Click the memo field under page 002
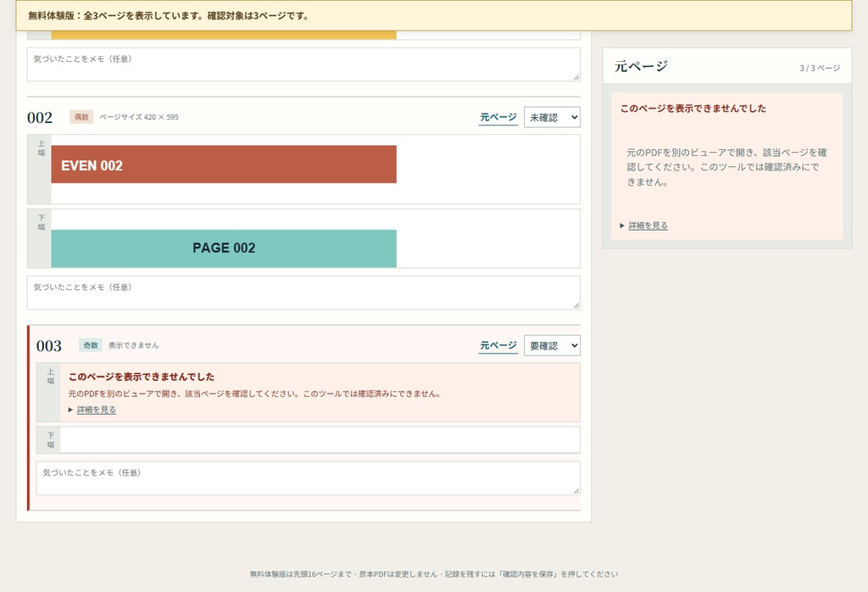The height and width of the screenshot is (592, 868). (x=303, y=293)
